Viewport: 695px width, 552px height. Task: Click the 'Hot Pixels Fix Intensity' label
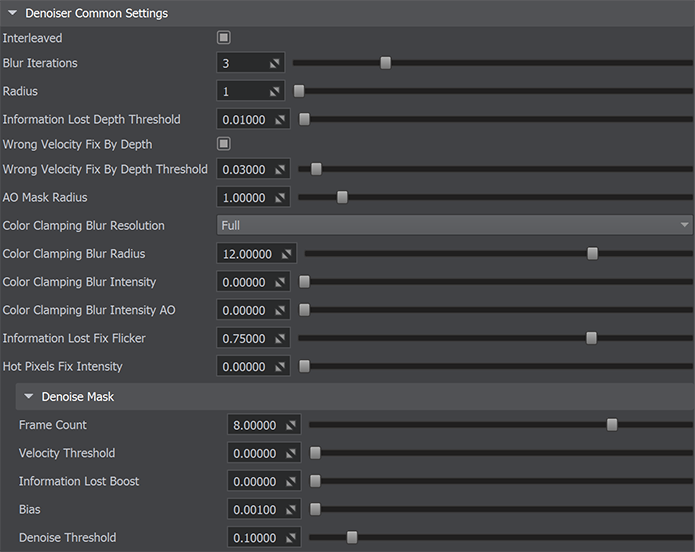point(62,367)
